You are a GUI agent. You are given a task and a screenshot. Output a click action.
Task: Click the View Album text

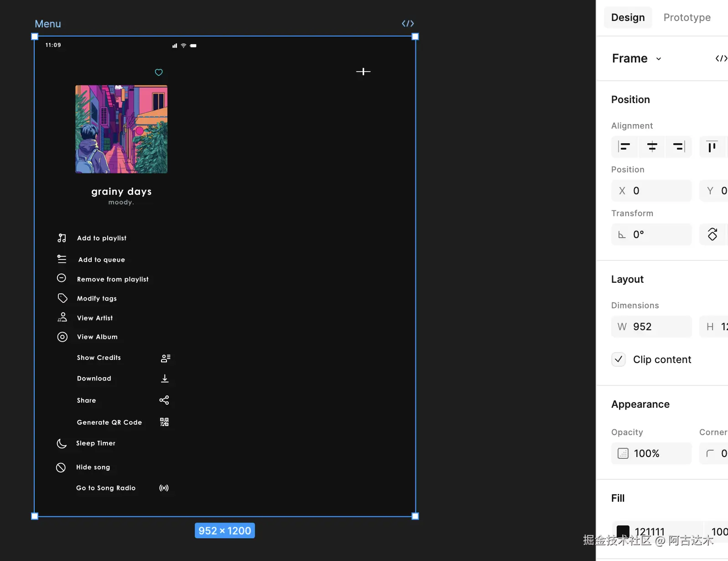(x=97, y=337)
